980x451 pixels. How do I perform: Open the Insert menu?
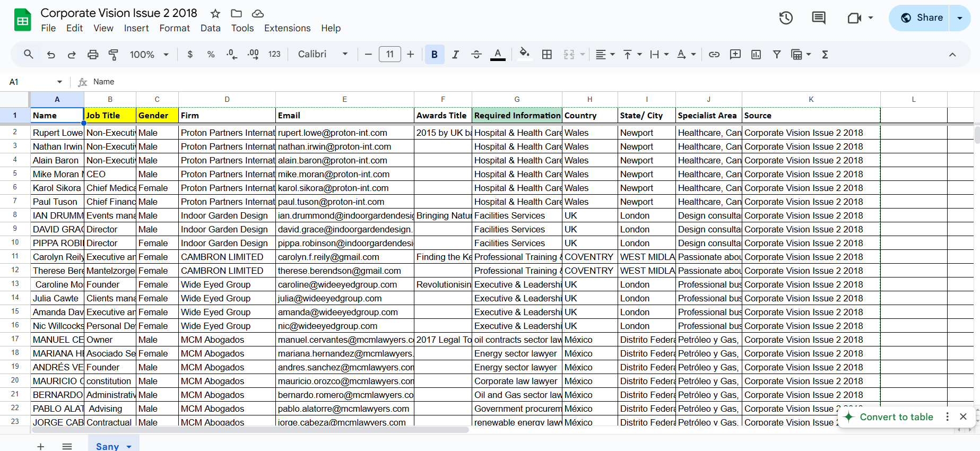pyautogui.click(x=136, y=28)
